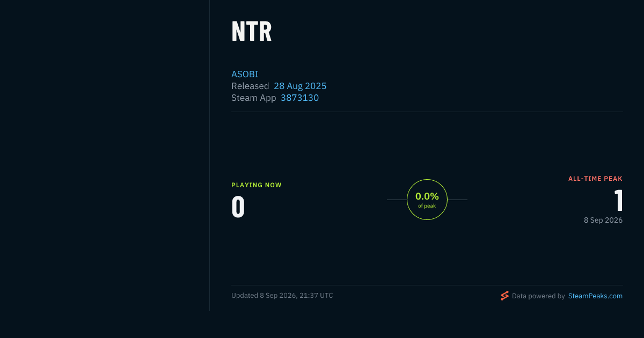Click the 0.0% of peak circle
The height and width of the screenshot is (338, 644).
pyautogui.click(x=427, y=200)
